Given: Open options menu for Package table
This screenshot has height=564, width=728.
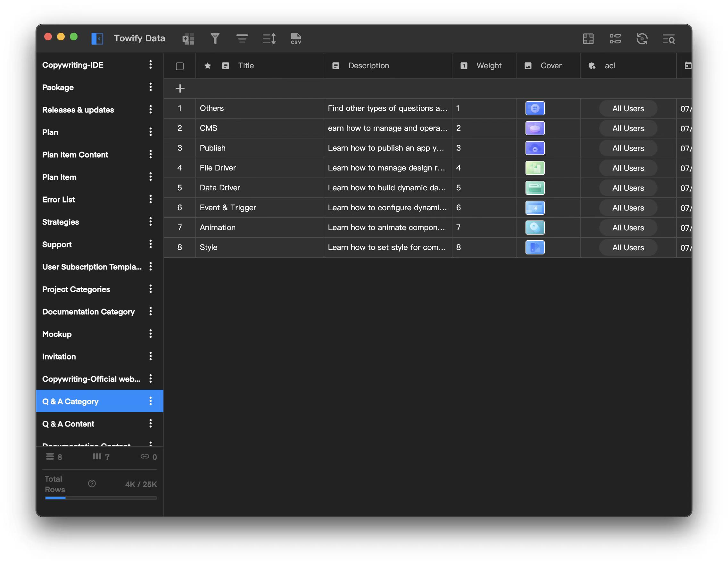Looking at the screenshot, I should pos(151,87).
